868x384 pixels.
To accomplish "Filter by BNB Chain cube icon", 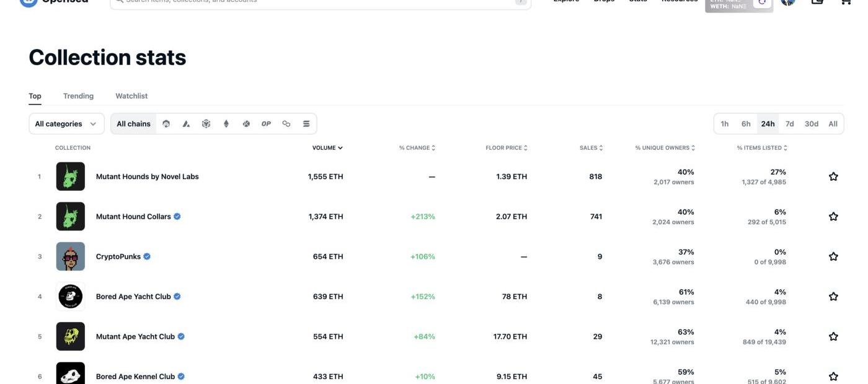I will (206, 124).
